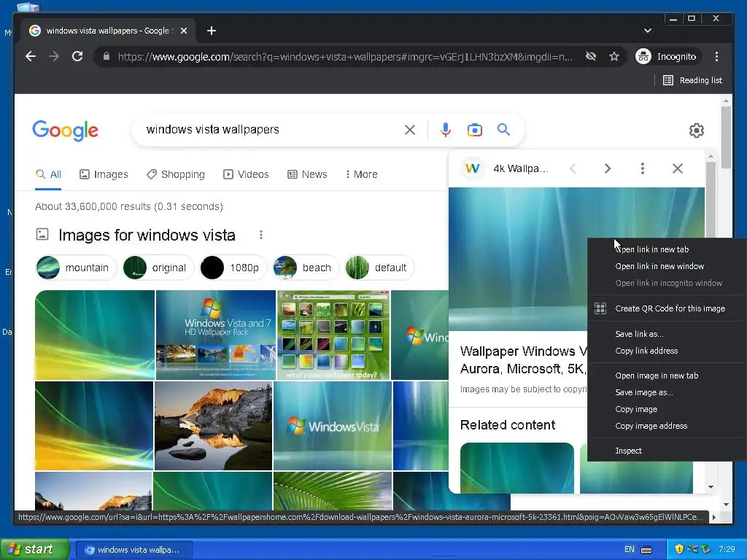Go to previous image in preview panel
747x560 pixels.
click(573, 168)
